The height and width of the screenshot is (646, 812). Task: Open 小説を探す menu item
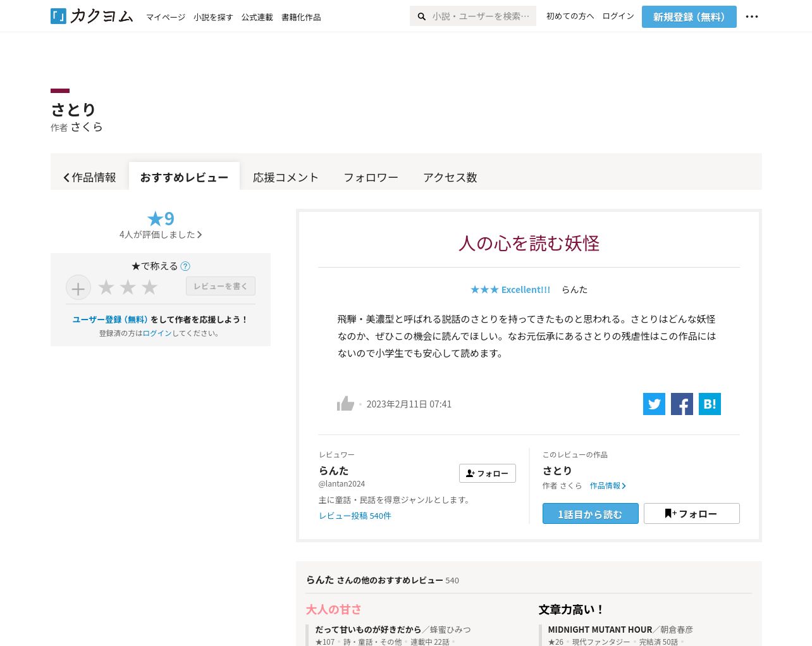tap(213, 18)
